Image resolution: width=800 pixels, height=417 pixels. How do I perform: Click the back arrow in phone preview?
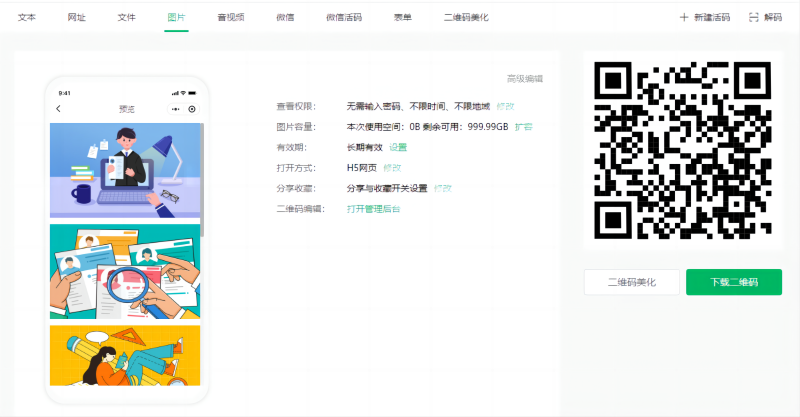click(58, 108)
